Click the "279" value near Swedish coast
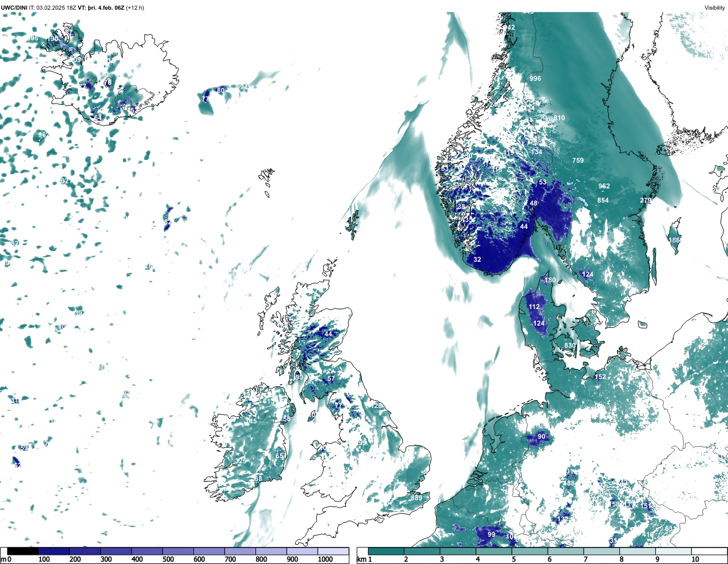This screenshot has width=728, height=564. coord(646,200)
